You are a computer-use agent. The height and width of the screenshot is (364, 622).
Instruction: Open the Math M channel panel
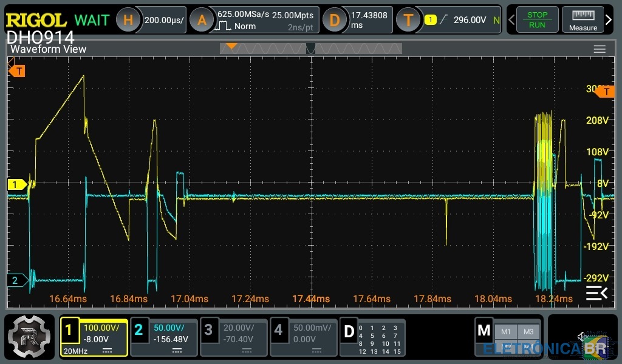point(484,331)
